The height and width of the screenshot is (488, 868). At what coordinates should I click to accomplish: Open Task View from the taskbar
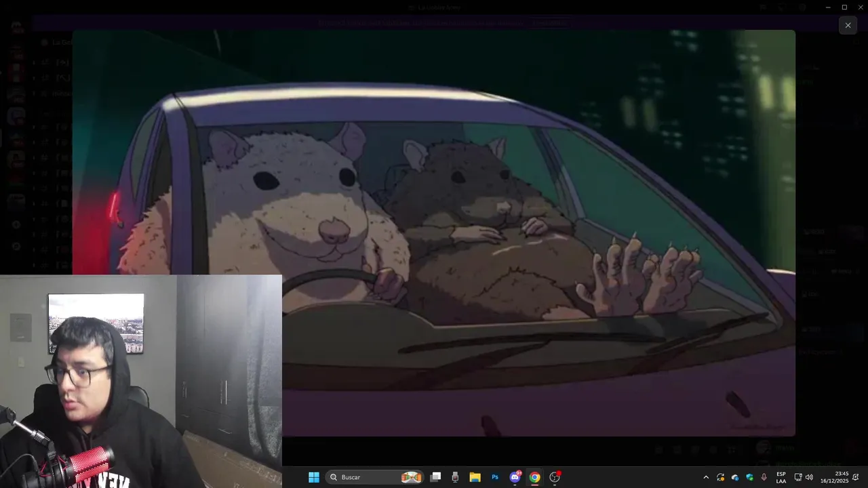pyautogui.click(x=436, y=477)
